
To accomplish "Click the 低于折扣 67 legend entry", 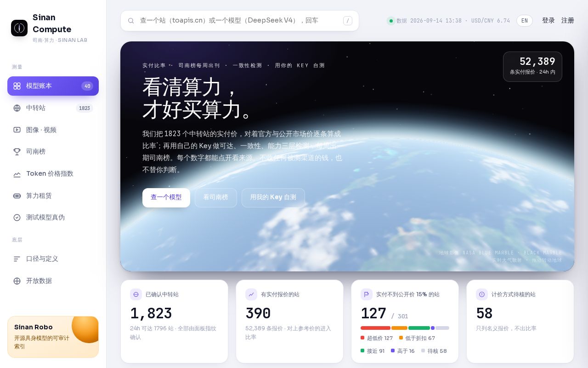I will coord(417,338).
